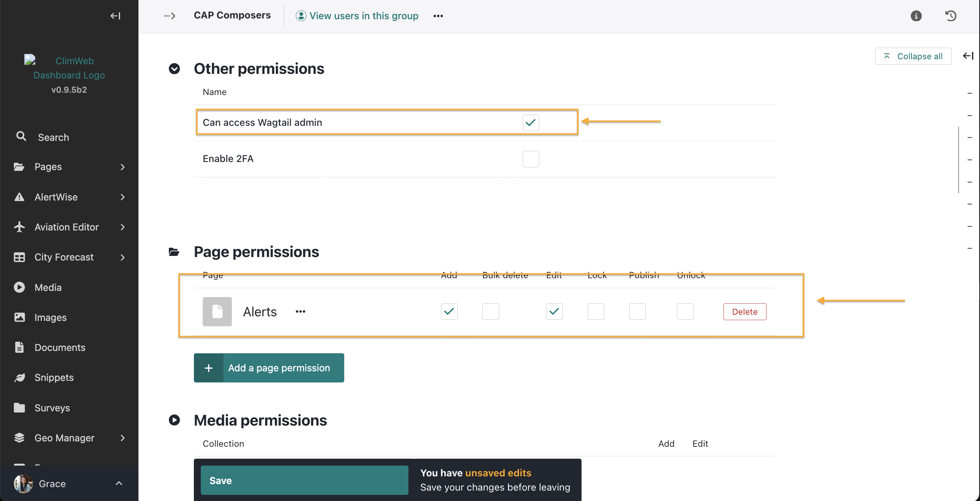Viewport: 980px width, 501px height.
Task: Expand the Pages submenu chevron
Action: 123,167
